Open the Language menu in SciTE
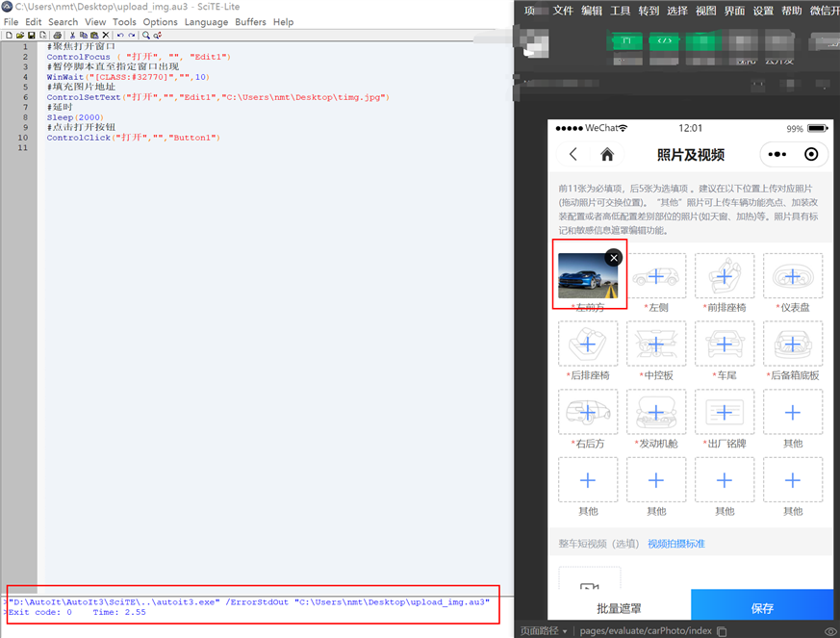 tap(206, 22)
